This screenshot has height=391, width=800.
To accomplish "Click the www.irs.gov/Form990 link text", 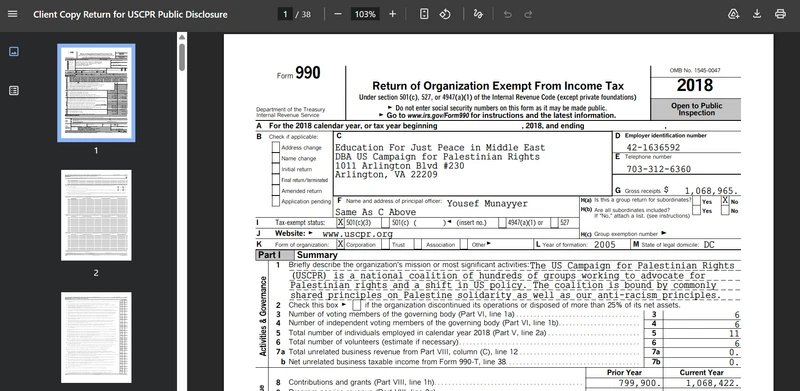I will (x=438, y=116).
